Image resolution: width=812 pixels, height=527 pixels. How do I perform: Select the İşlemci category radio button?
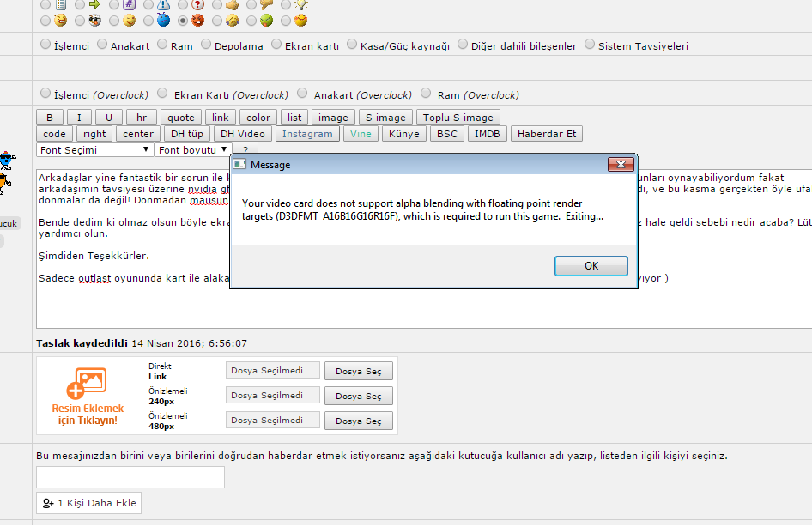click(45, 45)
